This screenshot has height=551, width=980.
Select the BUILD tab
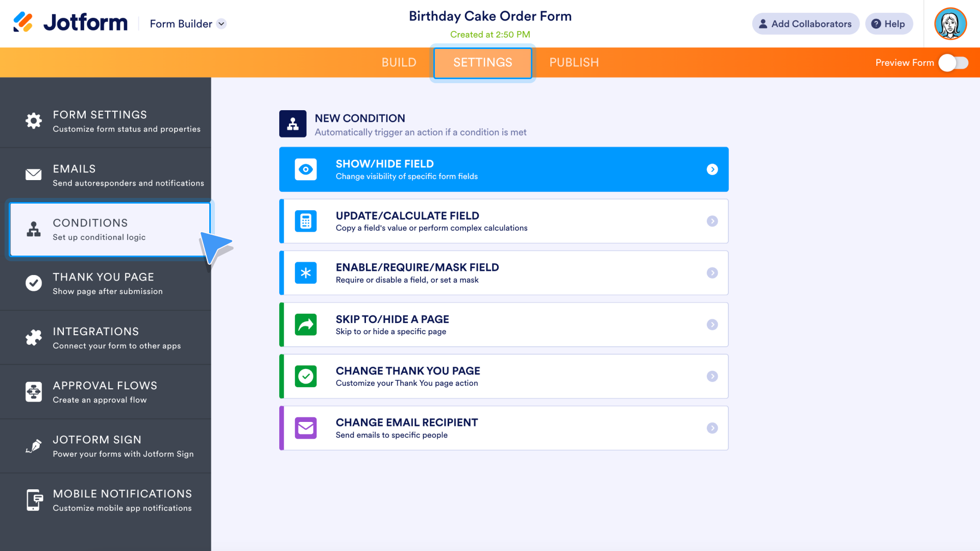pyautogui.click(x=399, y=62)
